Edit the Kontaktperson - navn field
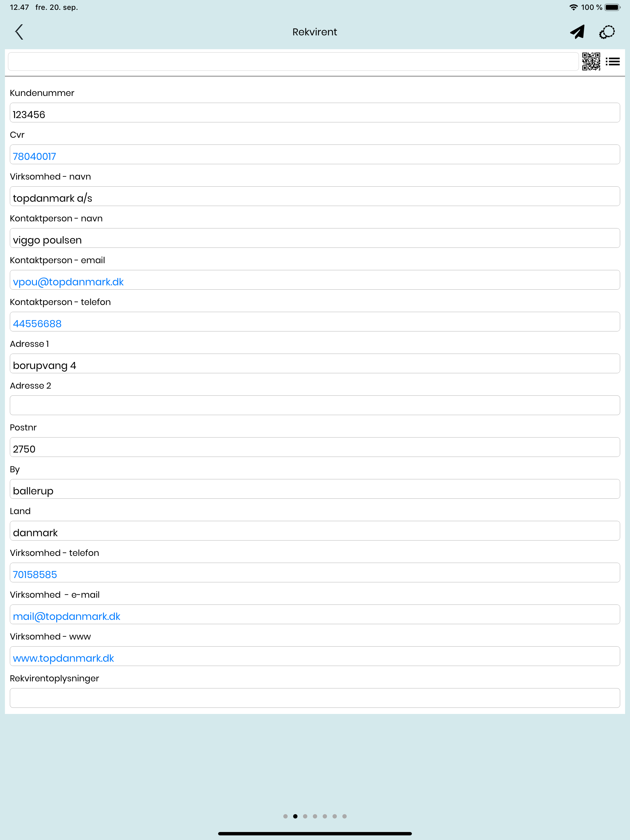This screenshot has width=630, height=840. 315,238
